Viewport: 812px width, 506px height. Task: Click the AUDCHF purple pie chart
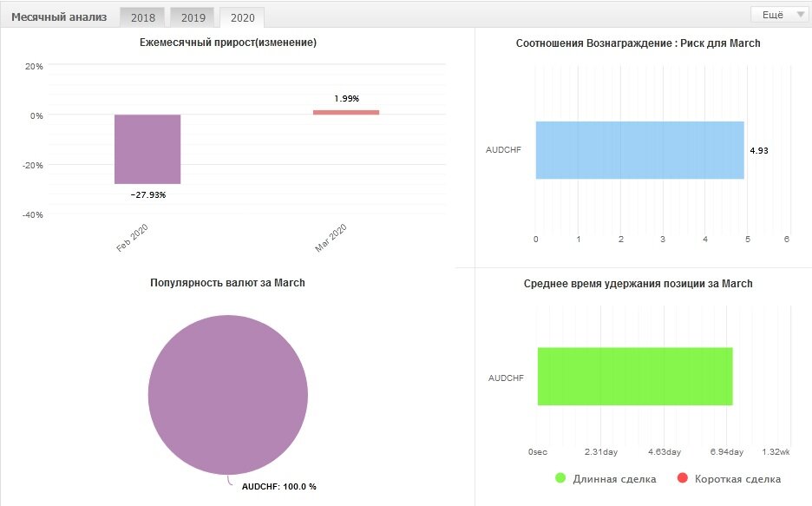(x=228, y=395)
